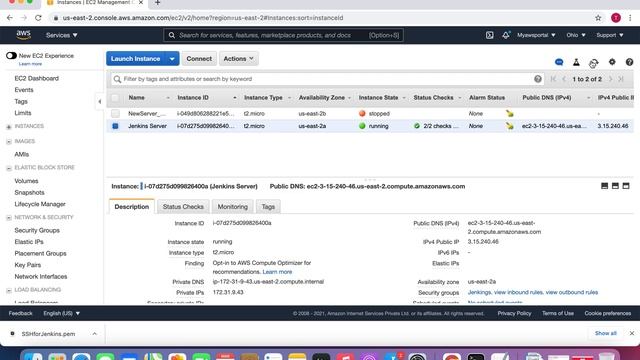
Task: Open the SSHforJenkins.pem download menu chevron
Action: 94,334
